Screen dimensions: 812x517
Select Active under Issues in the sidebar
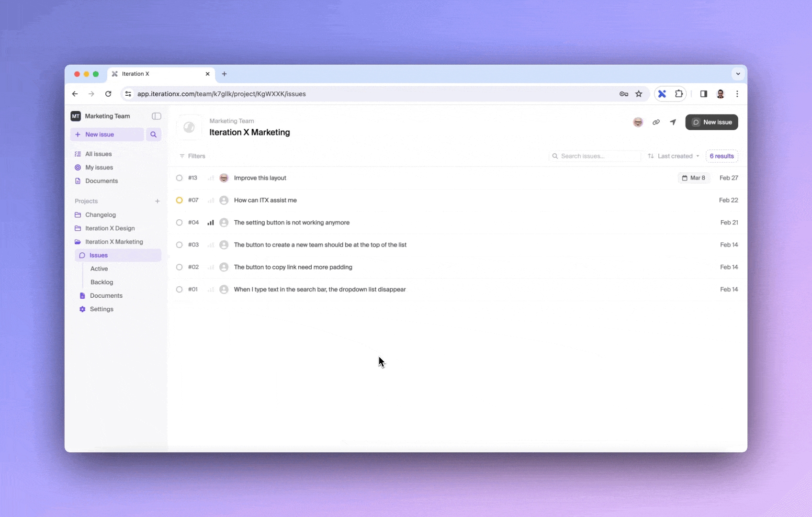click(x=99, y=269)
